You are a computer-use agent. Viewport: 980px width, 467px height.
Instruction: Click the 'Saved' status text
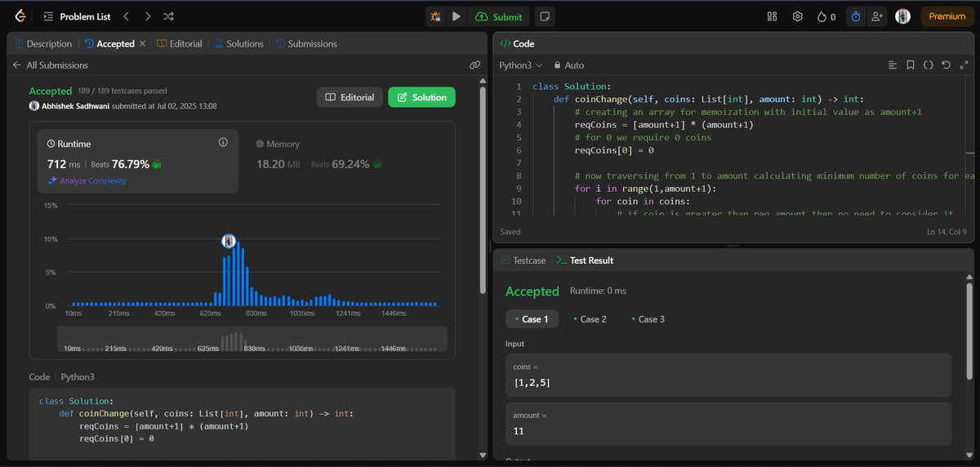click(510, 232)
